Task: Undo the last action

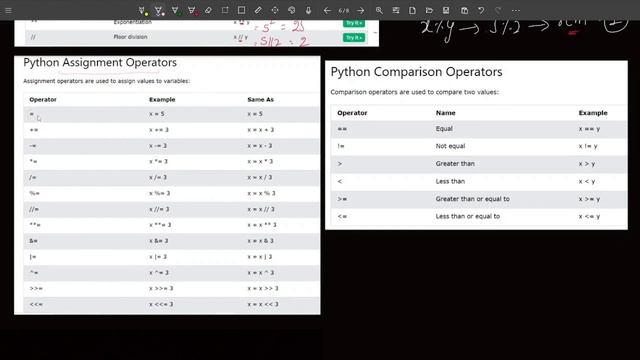Action: (481, 10)
